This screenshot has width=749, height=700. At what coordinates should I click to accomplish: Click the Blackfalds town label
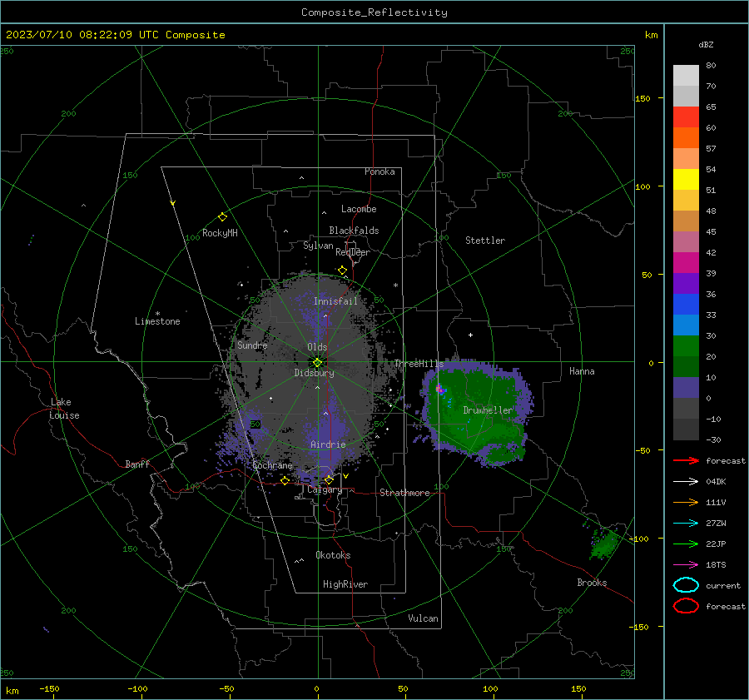354,231
